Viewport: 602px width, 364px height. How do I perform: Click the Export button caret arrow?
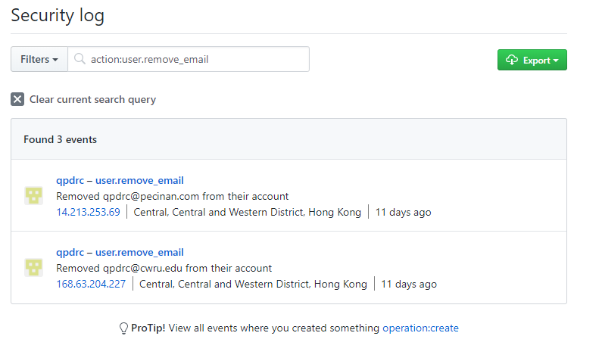pos(556,61)
